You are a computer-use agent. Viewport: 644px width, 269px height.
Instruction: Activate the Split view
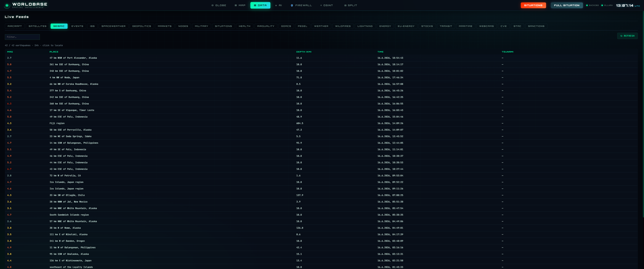pos(351,5)
